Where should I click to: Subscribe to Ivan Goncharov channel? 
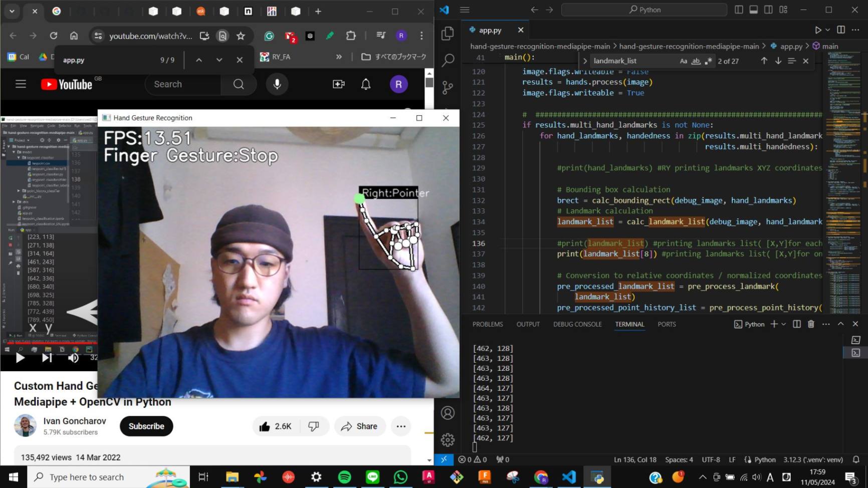pyautogui.click(x=146, y=426)
